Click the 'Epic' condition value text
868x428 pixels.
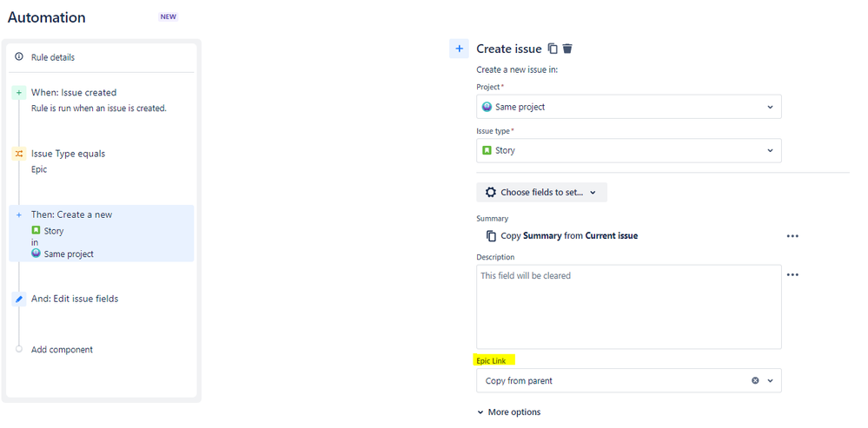[x=39, y=169]
